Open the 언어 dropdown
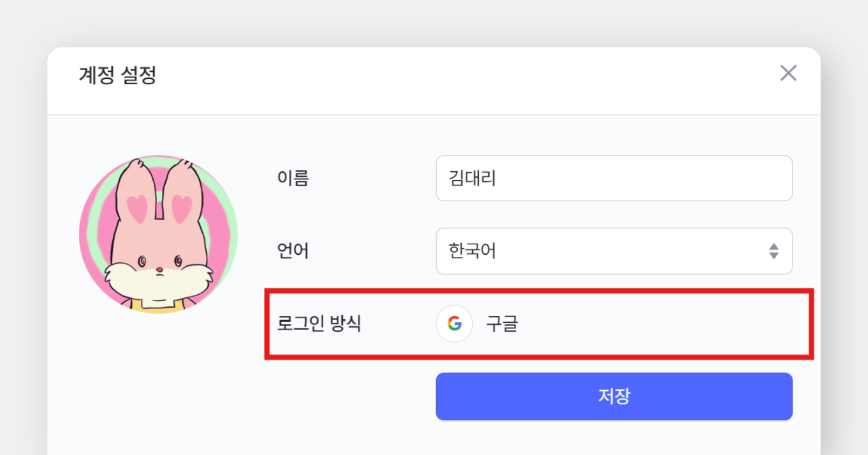868x455 pixels. [614, 251]
